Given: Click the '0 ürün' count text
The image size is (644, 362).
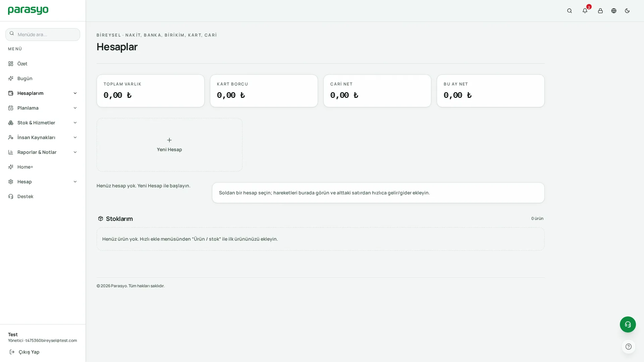Looking at the screenshot, I should [x=537, y=219].
